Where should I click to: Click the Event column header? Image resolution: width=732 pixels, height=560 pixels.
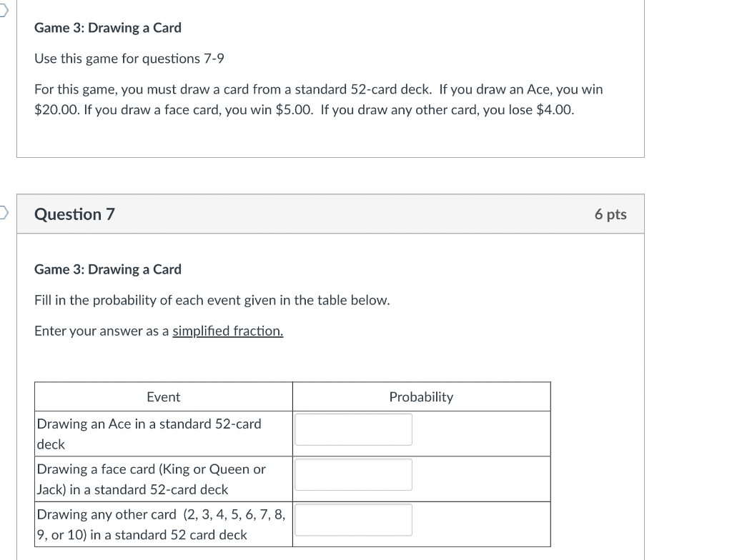(163, 396)
